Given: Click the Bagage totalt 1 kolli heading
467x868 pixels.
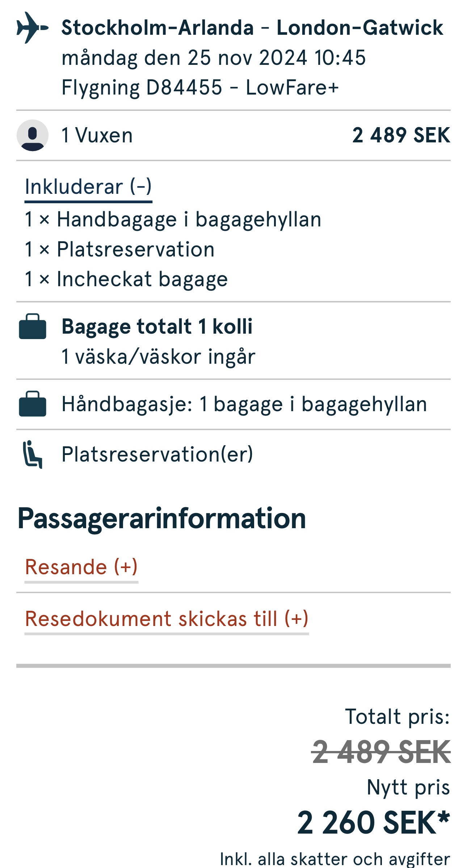Looking at the screenshot, I should tap(157, 326).
